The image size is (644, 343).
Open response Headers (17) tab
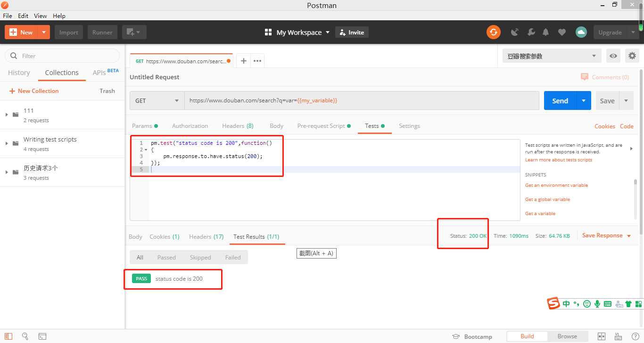206,236
